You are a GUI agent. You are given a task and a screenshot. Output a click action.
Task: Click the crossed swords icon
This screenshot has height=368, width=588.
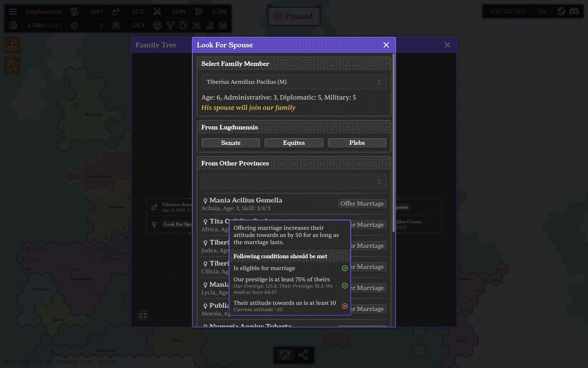[x=157, y=11]
